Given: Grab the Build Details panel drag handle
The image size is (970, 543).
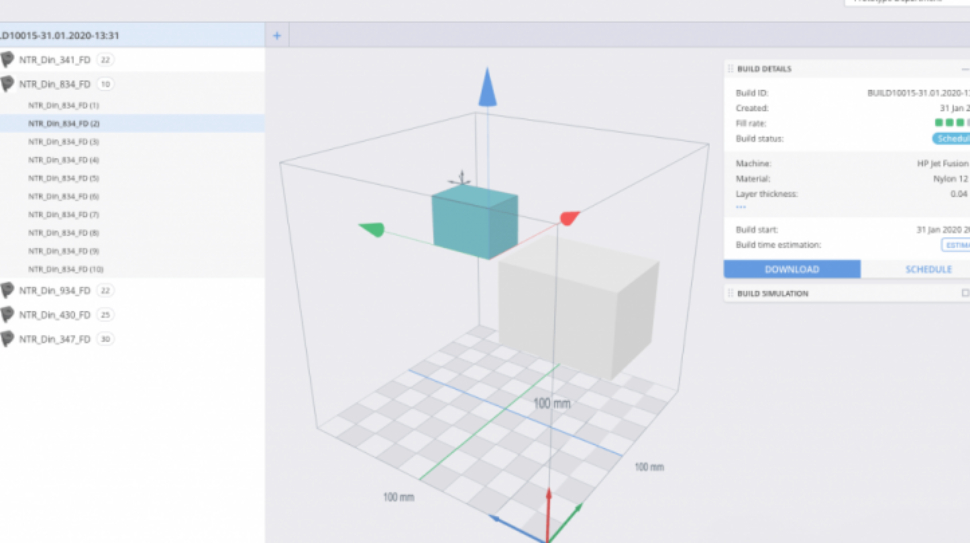Looking at the screenshot, I should [730, 69].
